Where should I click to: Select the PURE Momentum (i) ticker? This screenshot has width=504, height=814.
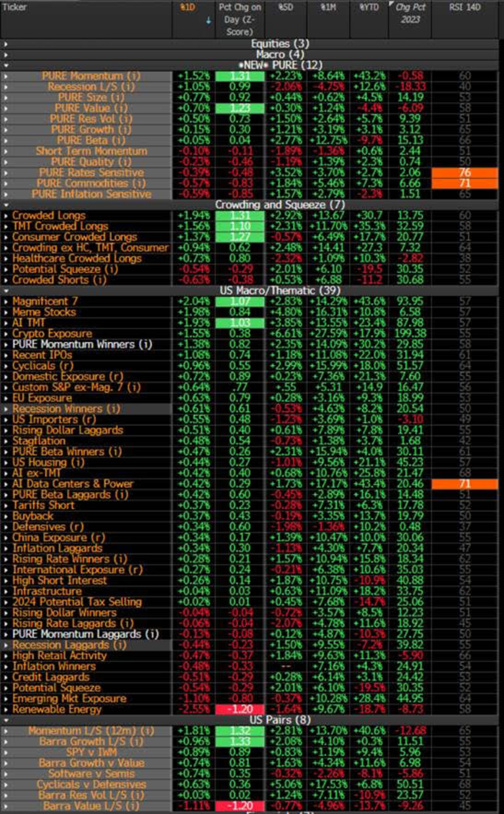[87, 76]
